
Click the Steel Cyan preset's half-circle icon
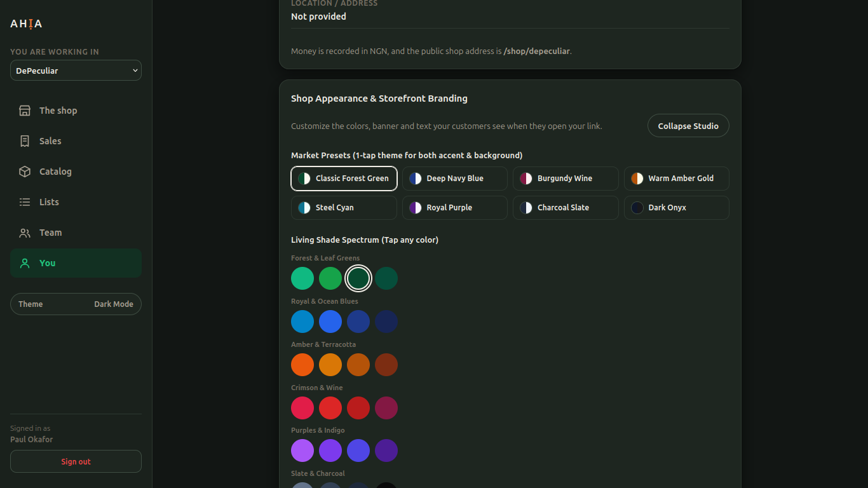(304, 208)
